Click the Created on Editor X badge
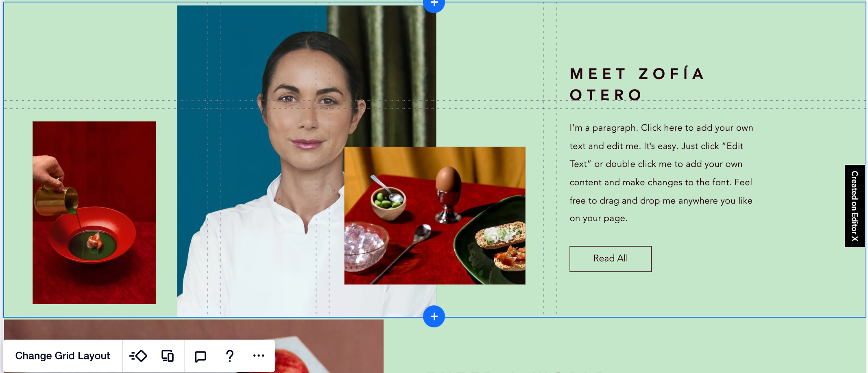The height and width of the screenshot is (373, 868). click(855, 206)
